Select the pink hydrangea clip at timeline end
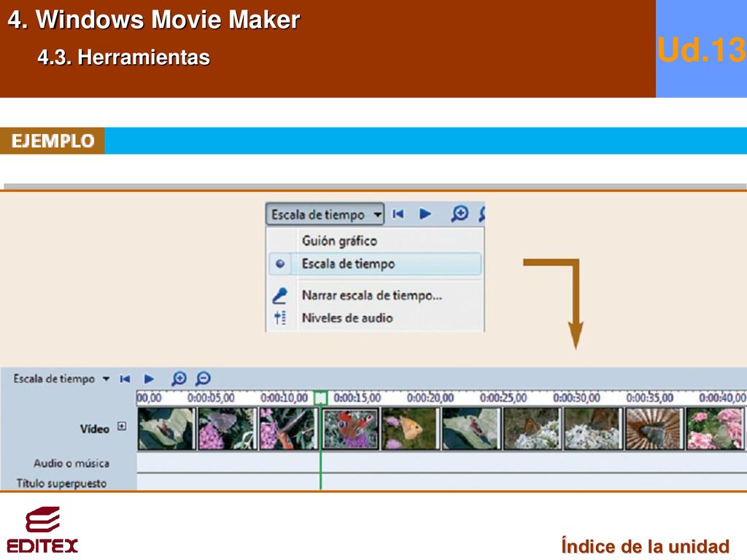Image resolution: width=747 pixels, height=560 pixels. [716, 429]
